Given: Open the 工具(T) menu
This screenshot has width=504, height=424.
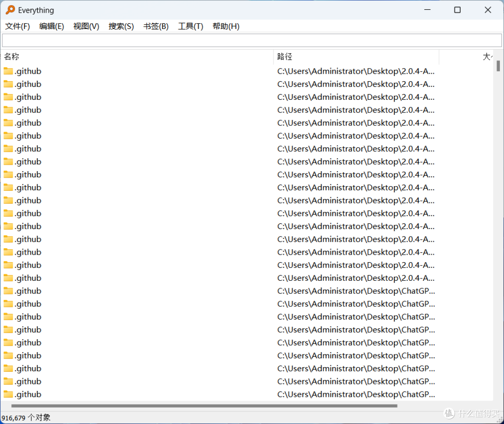Looking at the screenshot, I should tap(190, 26).
